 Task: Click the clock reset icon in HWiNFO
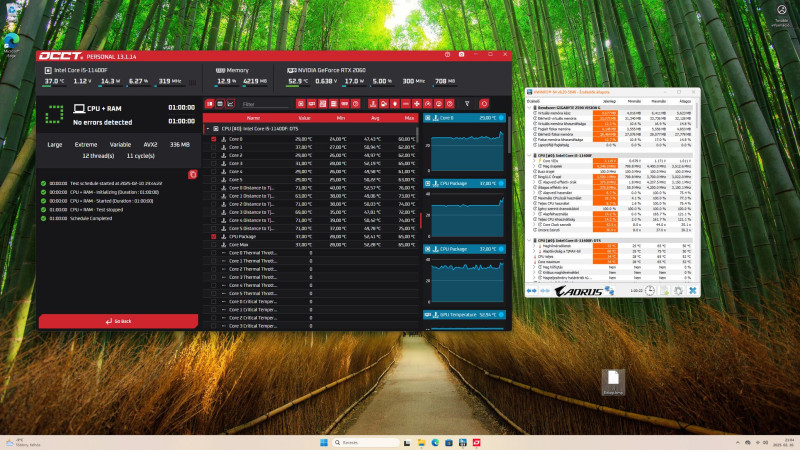(x=649, y=291)
